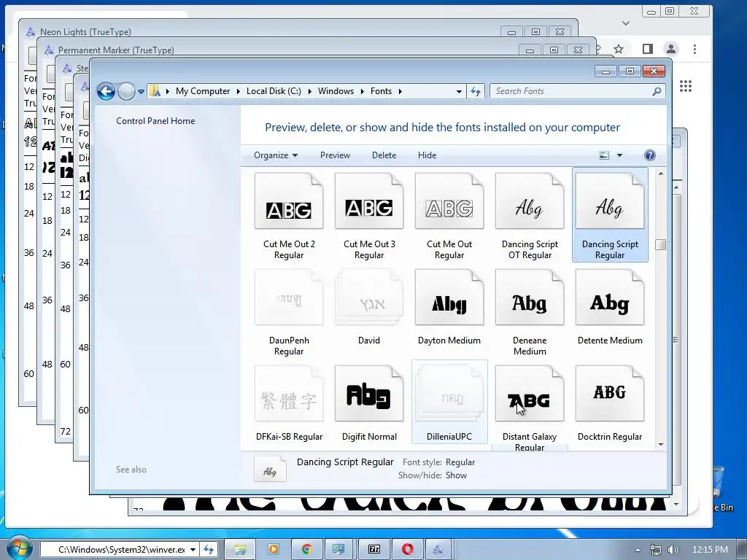Select the Cut Me Out Regular font icon
This screenshot has width=747, height=560.
449,201
